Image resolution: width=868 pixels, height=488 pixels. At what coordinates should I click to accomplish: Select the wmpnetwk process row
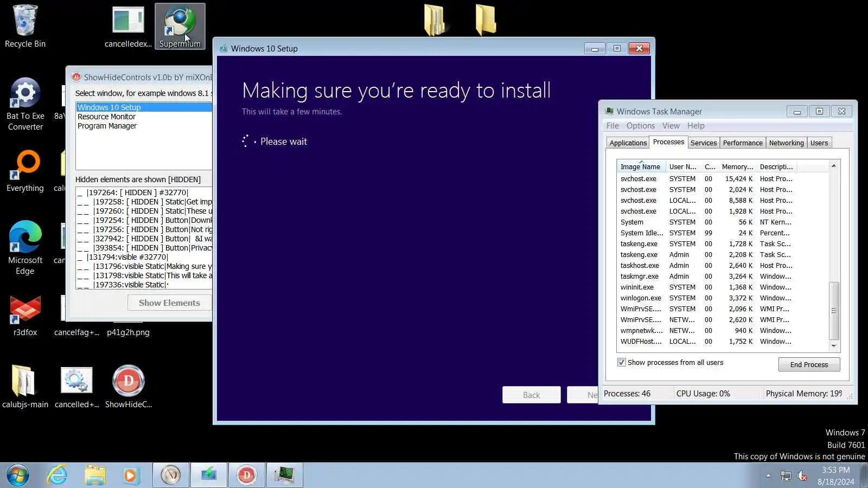coord(723,331)
